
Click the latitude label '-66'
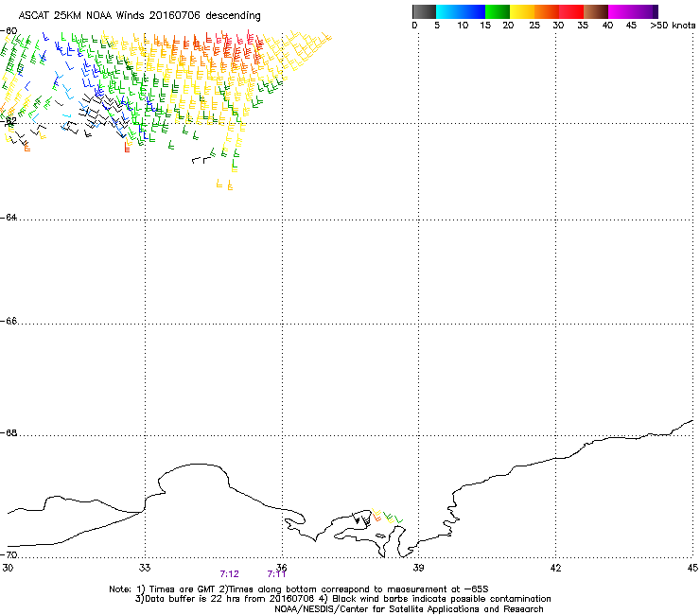[9, 322]
